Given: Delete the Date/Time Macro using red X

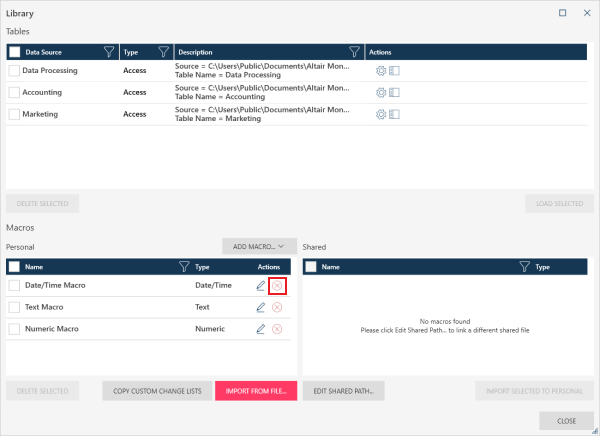Looking at the screenshot, I should 277,286.
